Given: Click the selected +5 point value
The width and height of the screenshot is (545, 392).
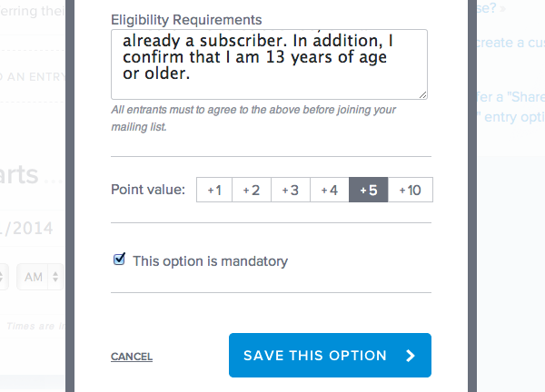Looking at the screenshot, I should point(369,190).
